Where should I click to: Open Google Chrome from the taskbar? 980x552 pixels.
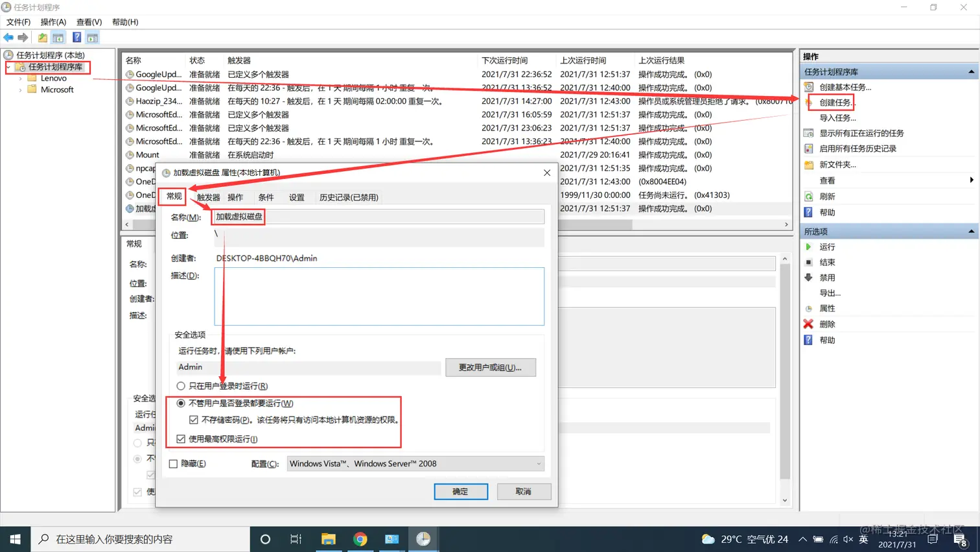(x=360, y=539)
